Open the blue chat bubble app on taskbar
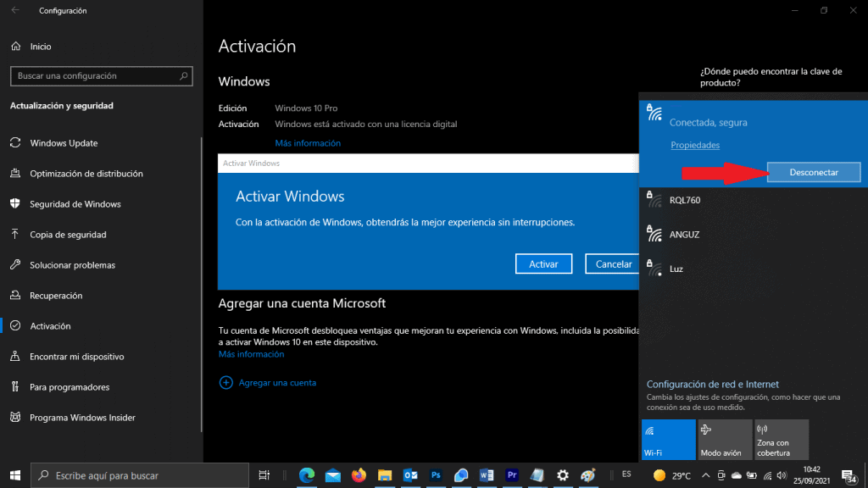Image resolution: width=868 pixels, height=488 pixels. pyautogui.click(x=460, y=475)
